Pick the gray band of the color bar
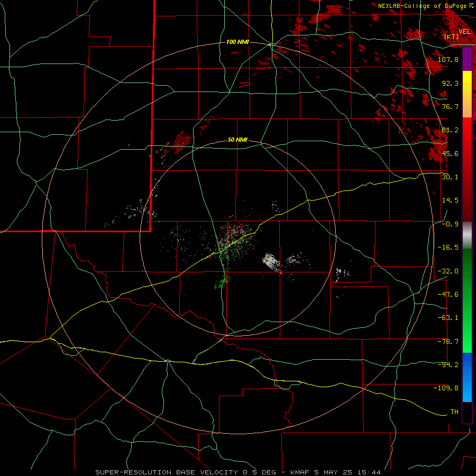476x476 pixels. (467, 235)
